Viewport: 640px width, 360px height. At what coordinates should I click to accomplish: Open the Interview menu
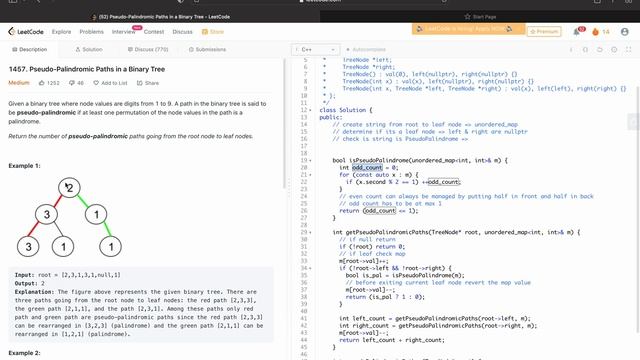click(x=123, y=31)
